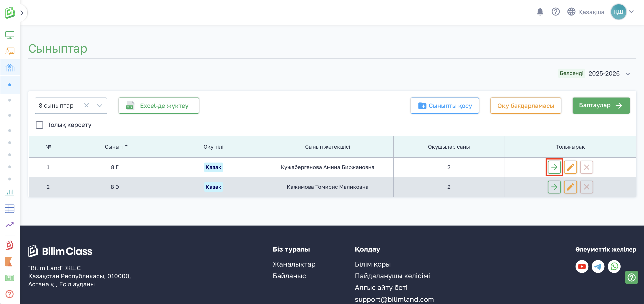Click Excel-де жүктеу button
This screenshot has height=304, width=644.
[x=159, y=106]
